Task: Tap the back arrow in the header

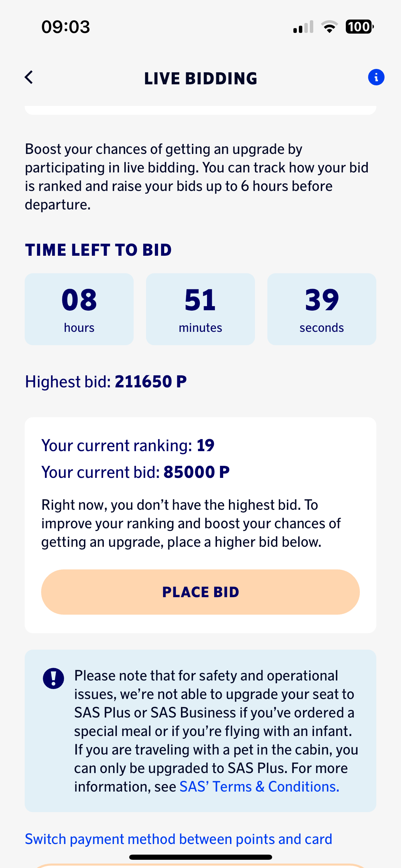Action: 29,77
